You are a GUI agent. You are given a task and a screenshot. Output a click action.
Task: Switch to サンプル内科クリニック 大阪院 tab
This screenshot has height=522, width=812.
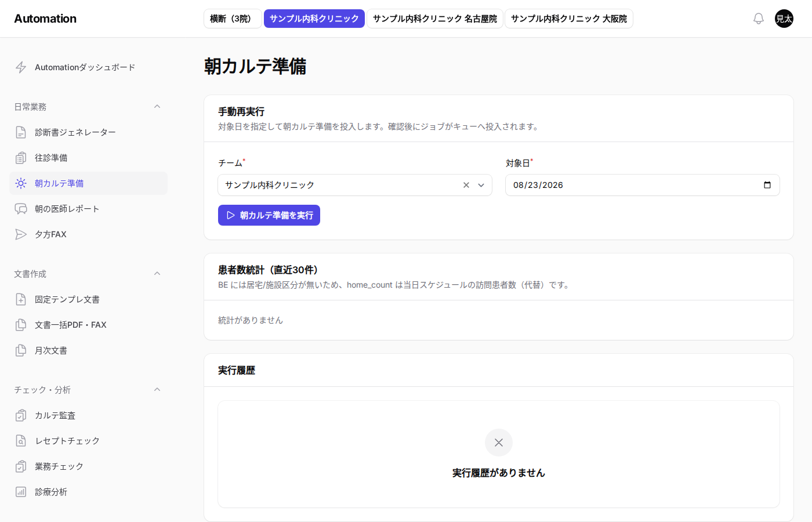569,19
